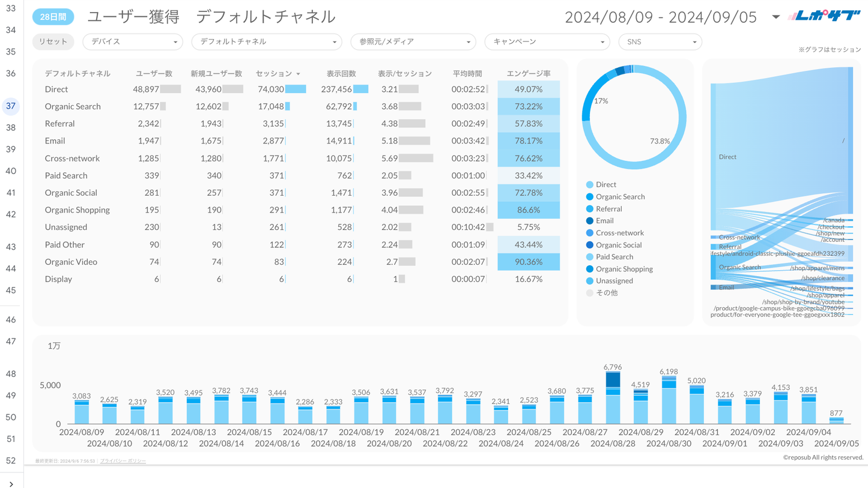Click the Direct legend color dot
This screenshot has width=868, height=488.
[589, 185]
